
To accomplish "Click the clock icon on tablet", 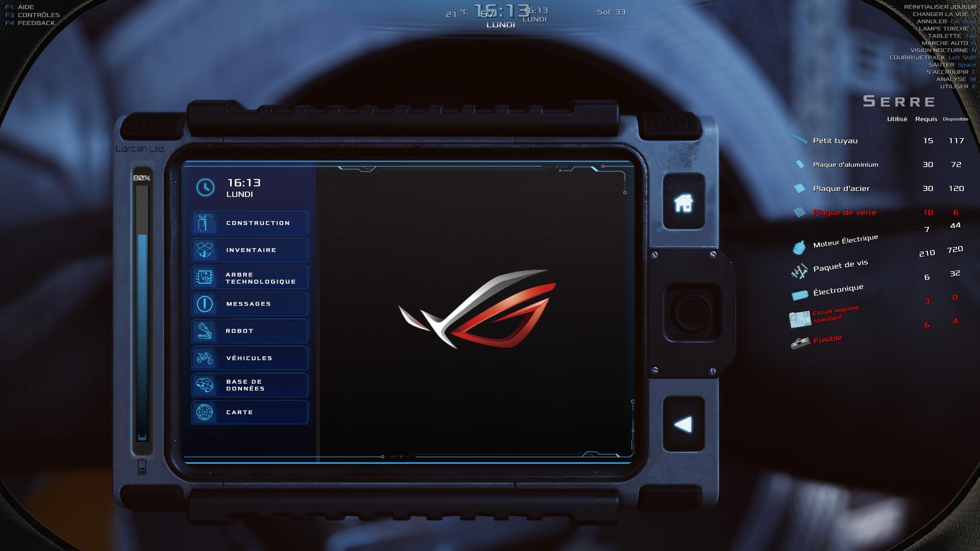I will (x=205, y=187).
